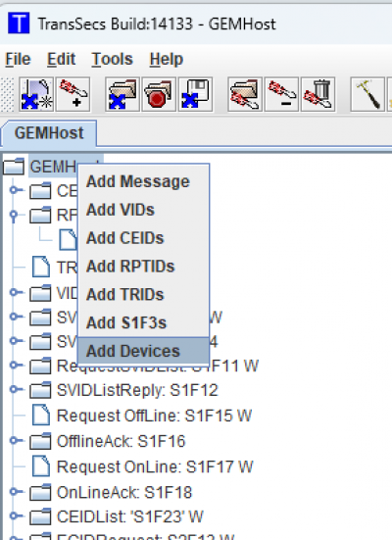Image resolution: width=392 pixels, height=540 pixels.
Task: Click the add tool screwdriver-plus icon
Action: 73,95
